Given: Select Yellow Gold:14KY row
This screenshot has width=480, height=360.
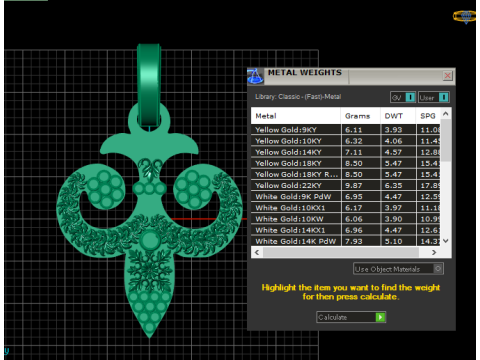Looking at the screenshot, I should 345,152.
